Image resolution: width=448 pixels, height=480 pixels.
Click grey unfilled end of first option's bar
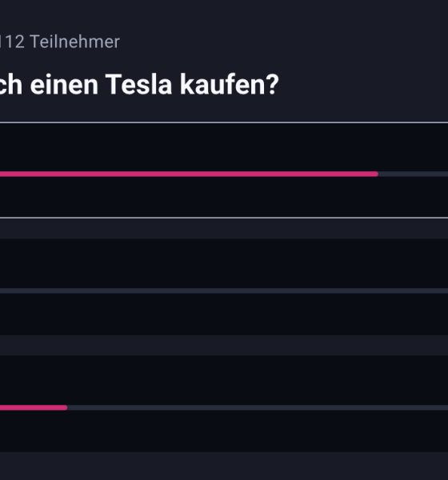pos(413,174)
